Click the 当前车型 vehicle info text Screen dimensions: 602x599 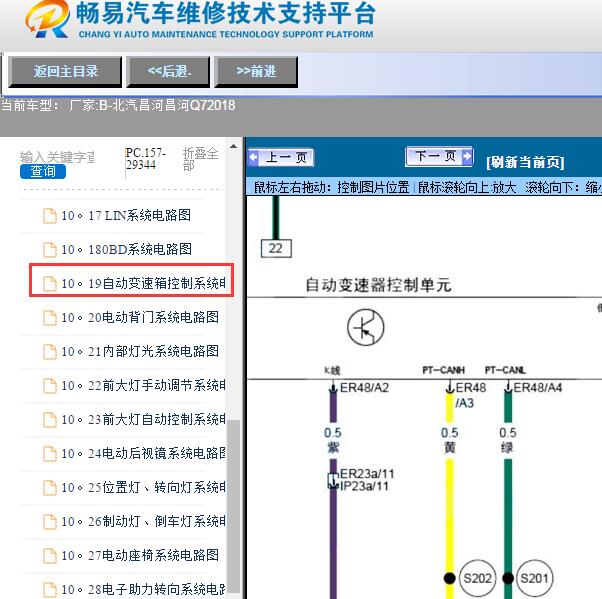pyautogui.click(x=118, y=105)
